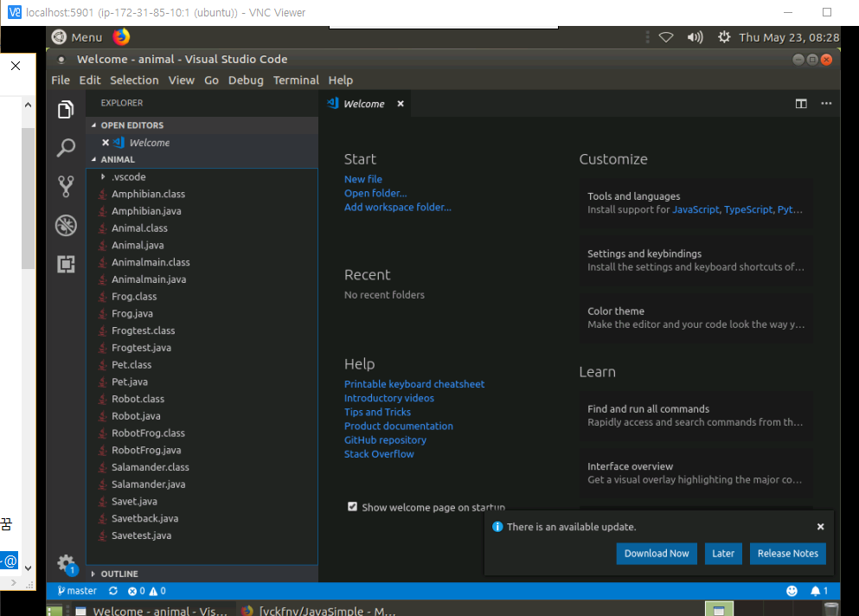Open Frog.java in explorer
859x616 pixels.
coord(202,313)
